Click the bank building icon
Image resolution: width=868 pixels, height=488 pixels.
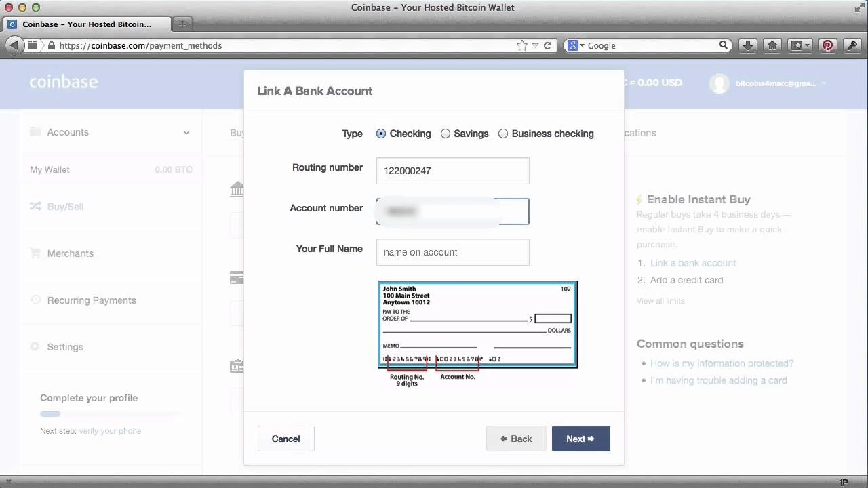coord(237,189)
